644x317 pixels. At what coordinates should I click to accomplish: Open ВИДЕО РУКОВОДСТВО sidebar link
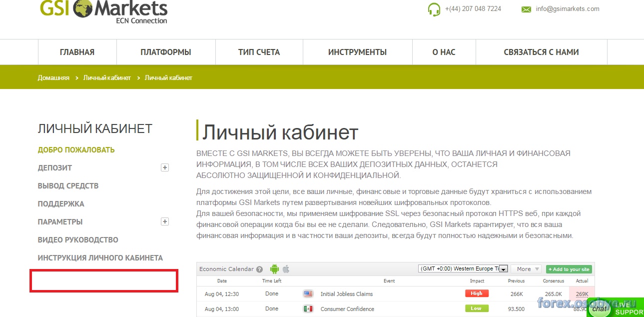(78, 239)
